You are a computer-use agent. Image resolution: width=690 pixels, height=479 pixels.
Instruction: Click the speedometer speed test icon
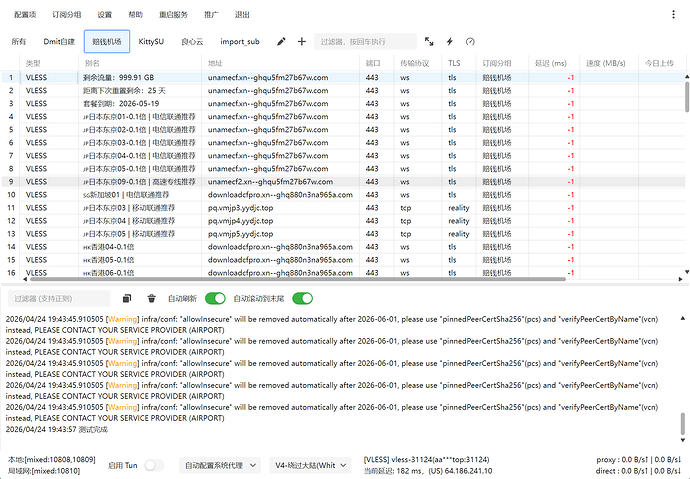pyautogui.click(x=470, y=42)
